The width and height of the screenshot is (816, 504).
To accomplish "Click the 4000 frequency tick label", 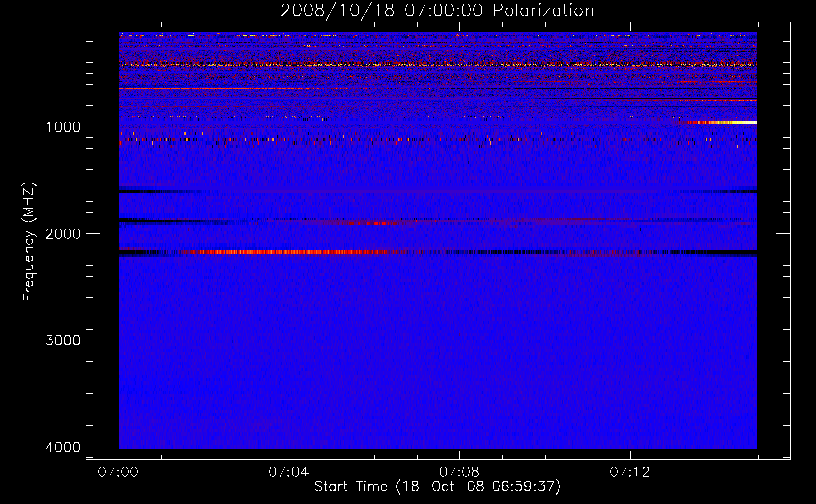I will (63, 447).
